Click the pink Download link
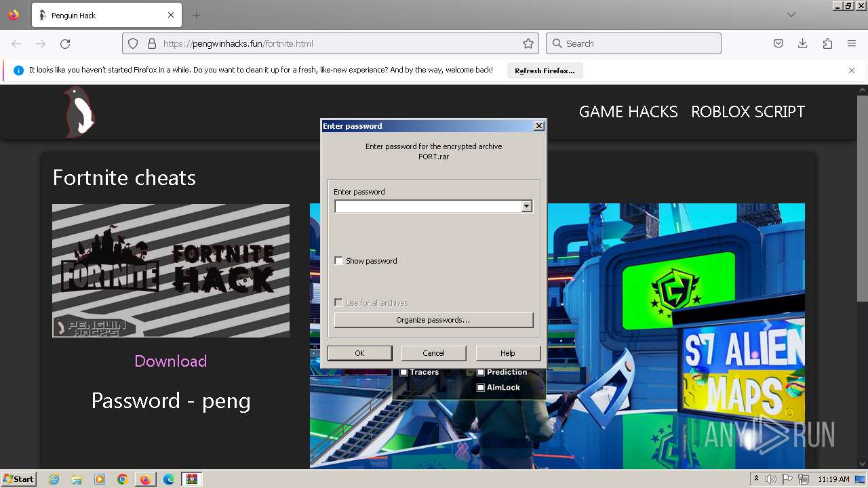 click(171, 361)
